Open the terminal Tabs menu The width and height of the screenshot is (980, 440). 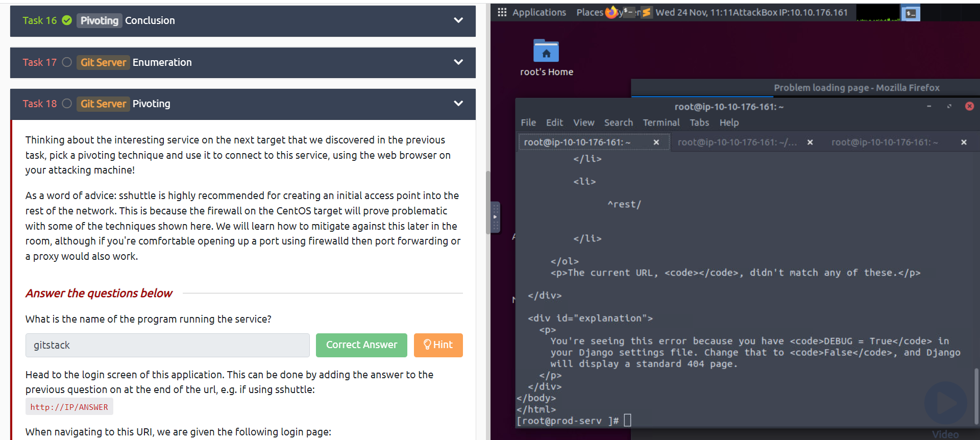click(699, 123)
